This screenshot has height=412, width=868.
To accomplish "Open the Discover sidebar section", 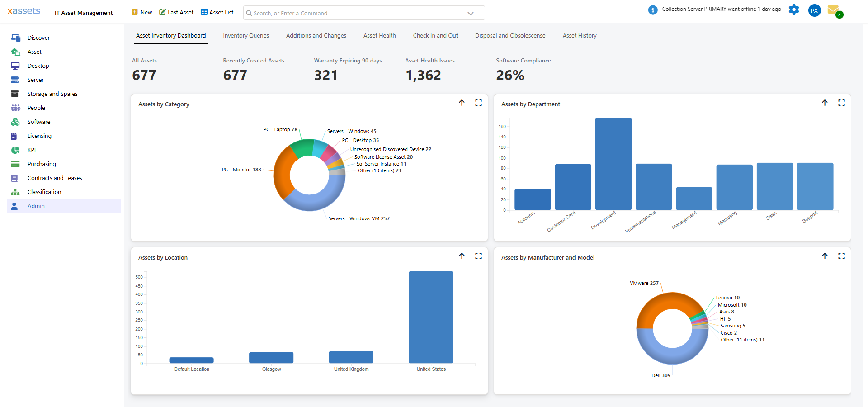I will point(38,38).
